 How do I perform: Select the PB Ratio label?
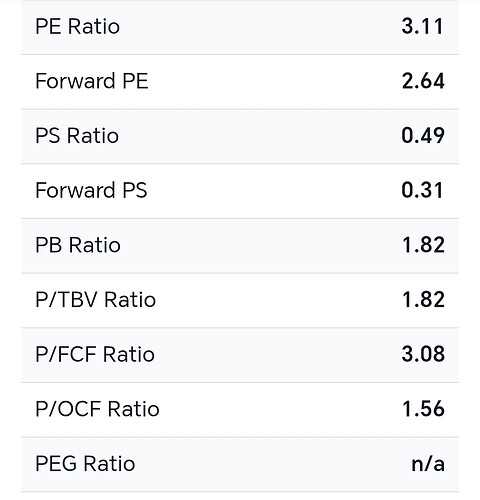(x=78, y=245)
